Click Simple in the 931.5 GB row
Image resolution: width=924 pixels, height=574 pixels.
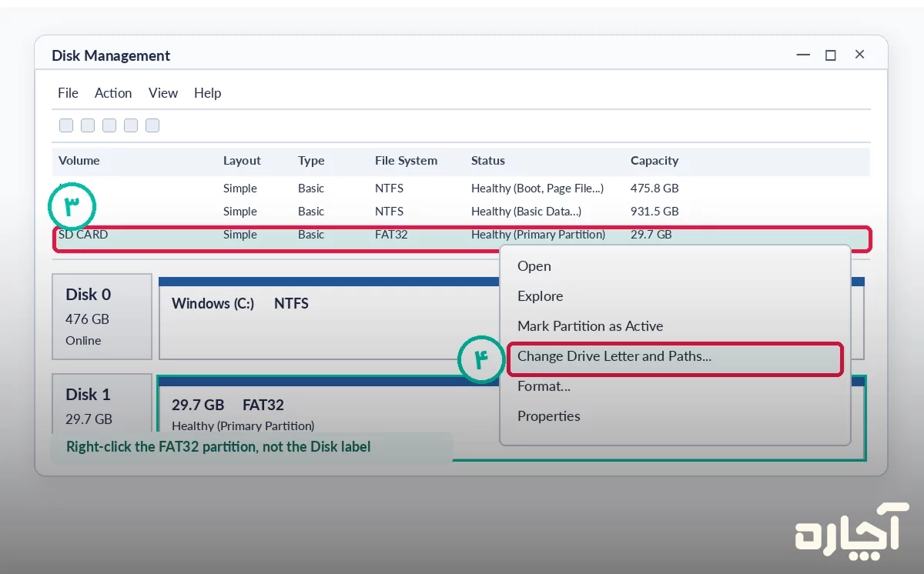pyautogui.click(x=240, y=212)
